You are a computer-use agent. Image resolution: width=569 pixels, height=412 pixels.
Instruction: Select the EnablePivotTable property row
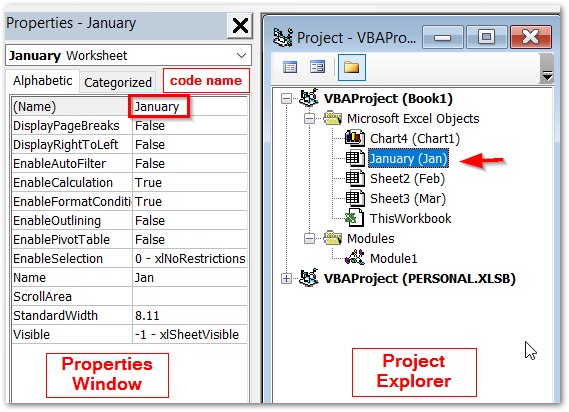[x=130, y=240]
